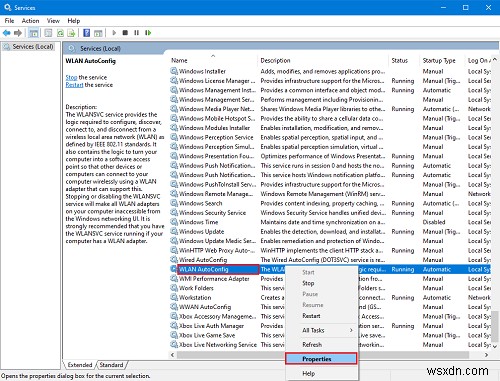Select the Windows Push ToInstall Service name
This screenshot has height=381, width=500.
(218, 184)
